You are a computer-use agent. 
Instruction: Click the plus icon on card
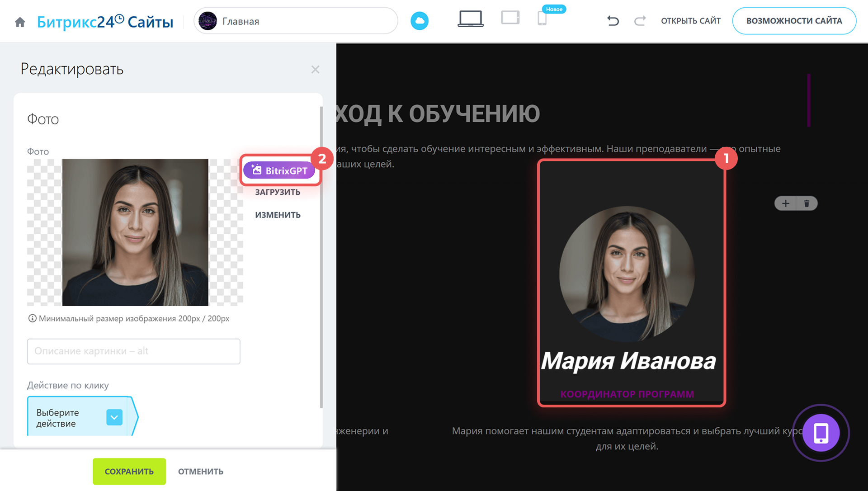tap(786, 203)
